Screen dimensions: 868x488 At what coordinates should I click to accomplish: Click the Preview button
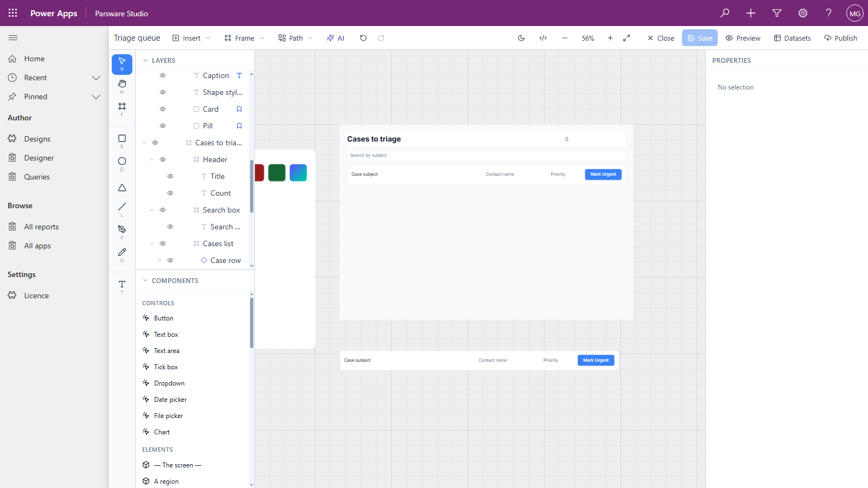coord(743,38)
